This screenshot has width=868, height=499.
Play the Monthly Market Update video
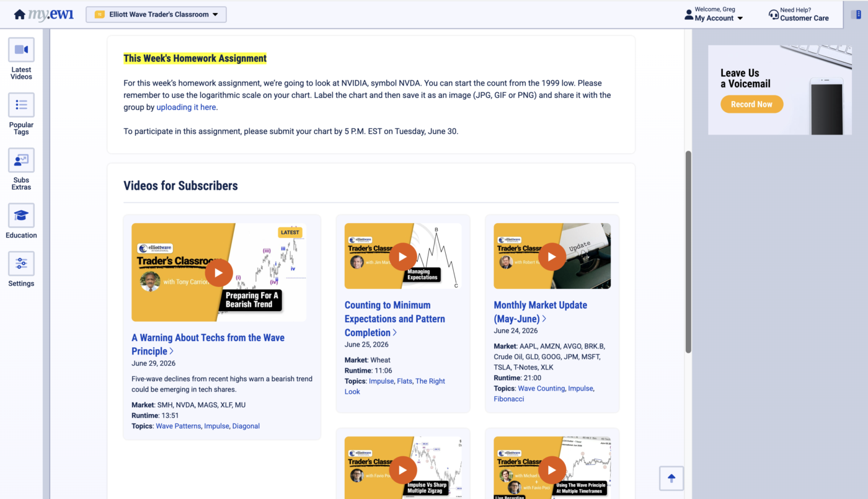click(552, 257)
